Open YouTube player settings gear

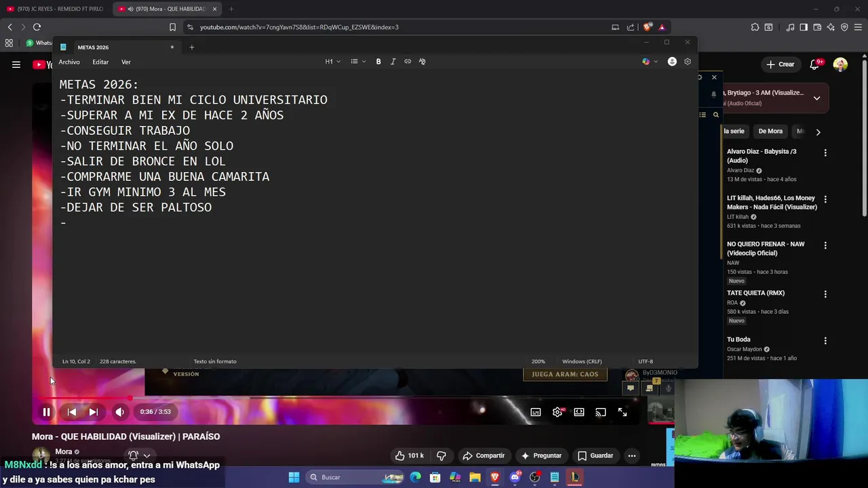tap(557, 412)
